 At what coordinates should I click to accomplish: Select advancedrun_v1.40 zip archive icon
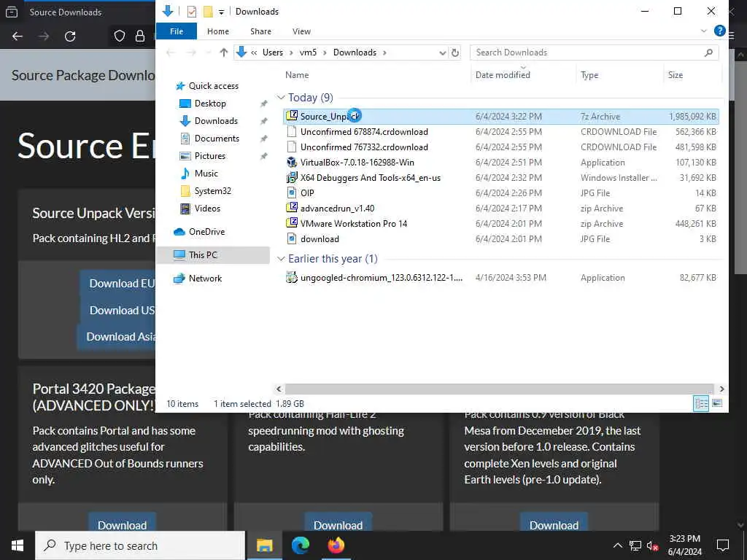tap(292, 208)
